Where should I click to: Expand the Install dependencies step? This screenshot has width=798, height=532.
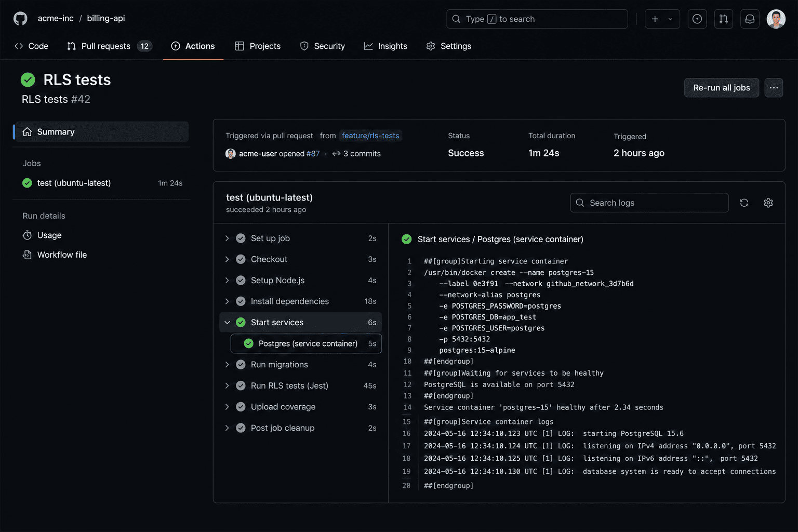227,301
